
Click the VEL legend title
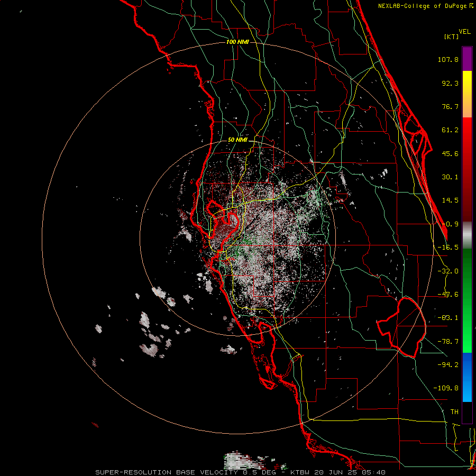(x=464, y=32)
